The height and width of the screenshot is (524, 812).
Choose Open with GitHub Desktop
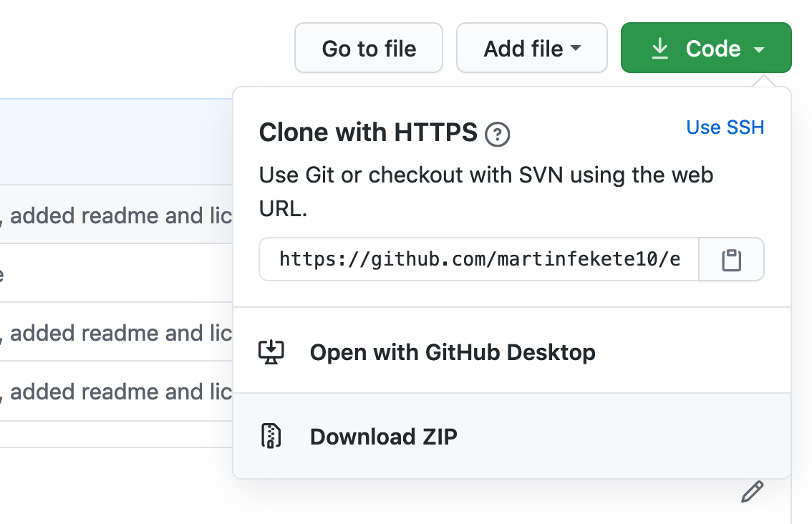[512, 351]
